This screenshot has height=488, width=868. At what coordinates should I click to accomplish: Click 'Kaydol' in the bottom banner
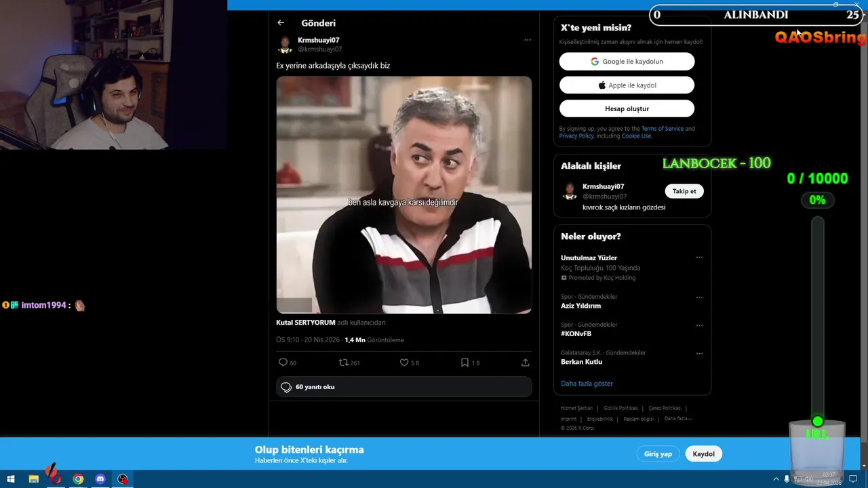[x=703, y=454]
